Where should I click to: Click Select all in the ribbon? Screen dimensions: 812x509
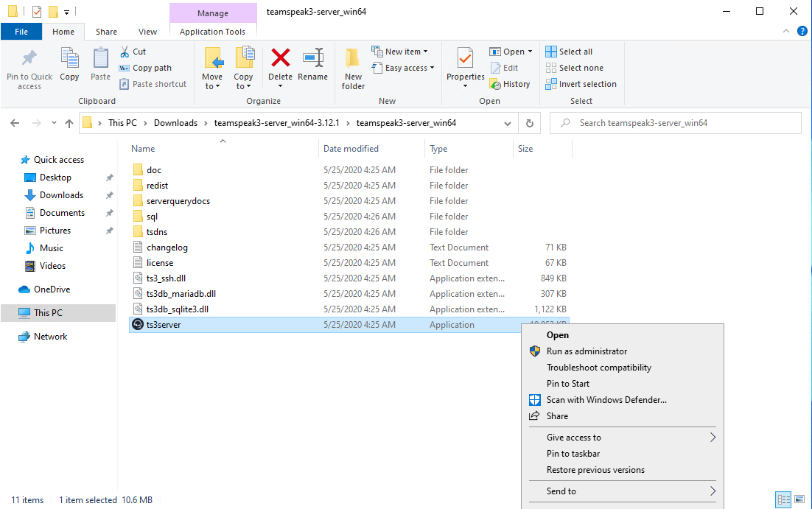click(569, 52)
